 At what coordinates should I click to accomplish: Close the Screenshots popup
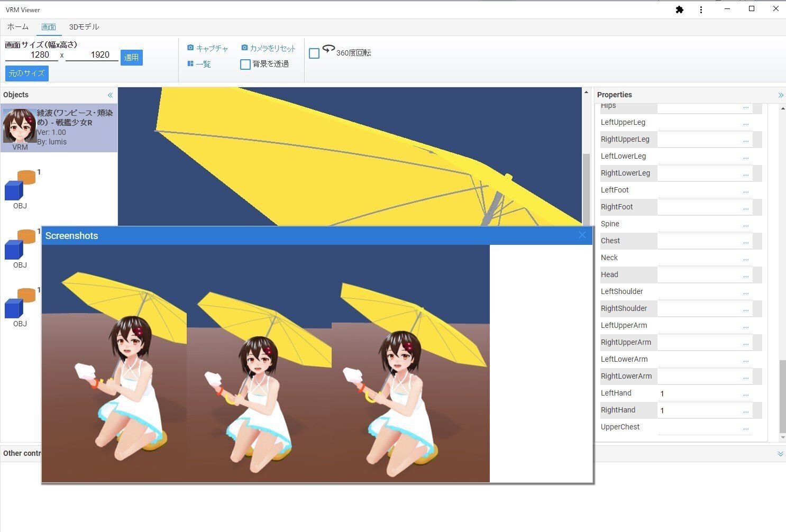pyautogui.click(x=582, y=235)
